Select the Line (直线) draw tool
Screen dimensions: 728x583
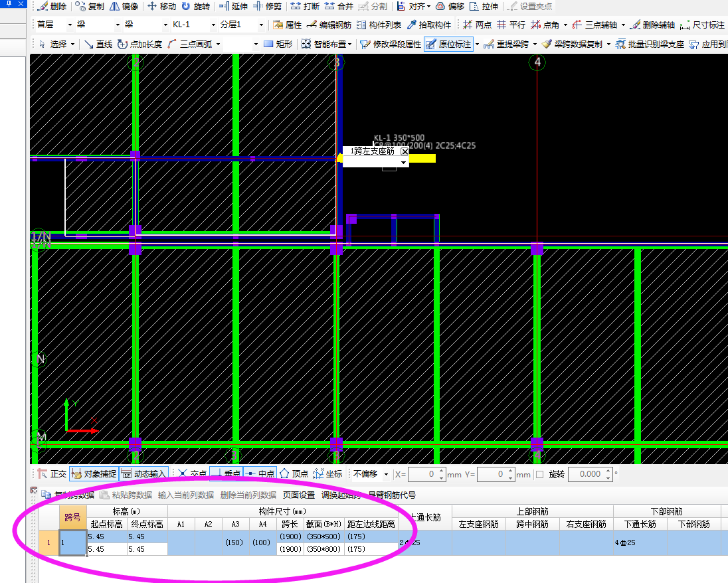coord(98,44)
